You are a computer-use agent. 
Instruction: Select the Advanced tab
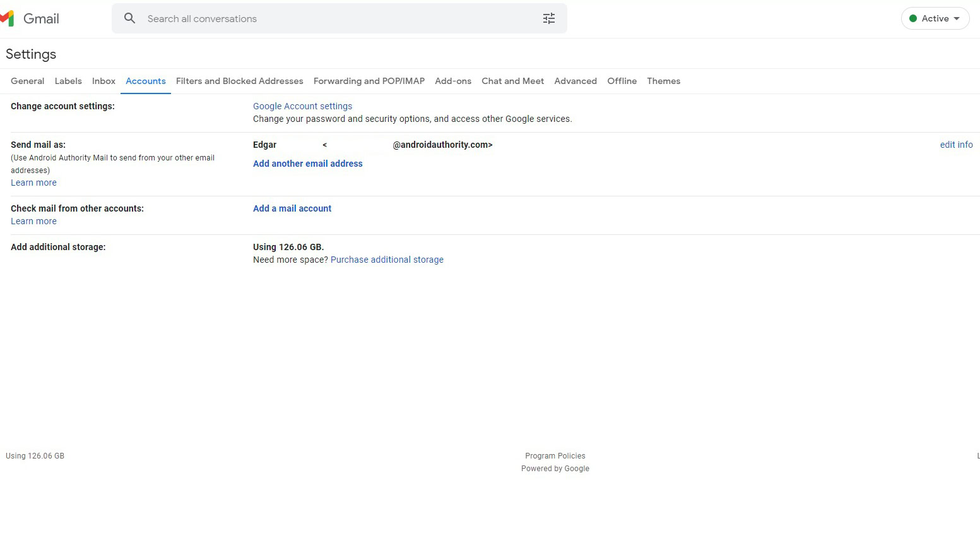tap(576, 81)
